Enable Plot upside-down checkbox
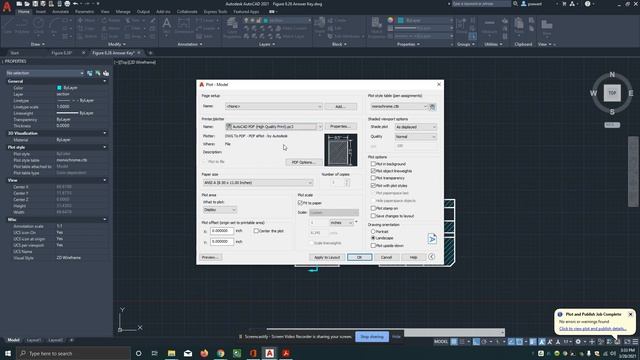The height and width of the screenshot is (360, 640). click(373, 245)
